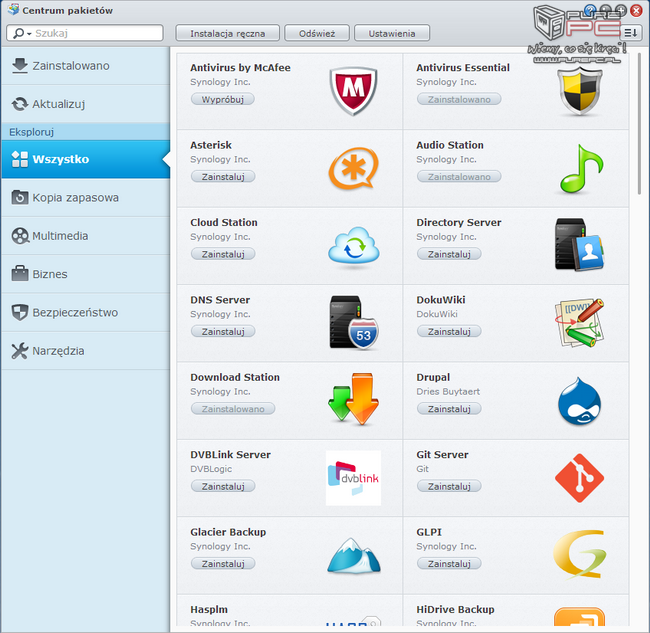
Task: Select the Wszystko category
Action: pyautogui.click(x=85, y=159)
